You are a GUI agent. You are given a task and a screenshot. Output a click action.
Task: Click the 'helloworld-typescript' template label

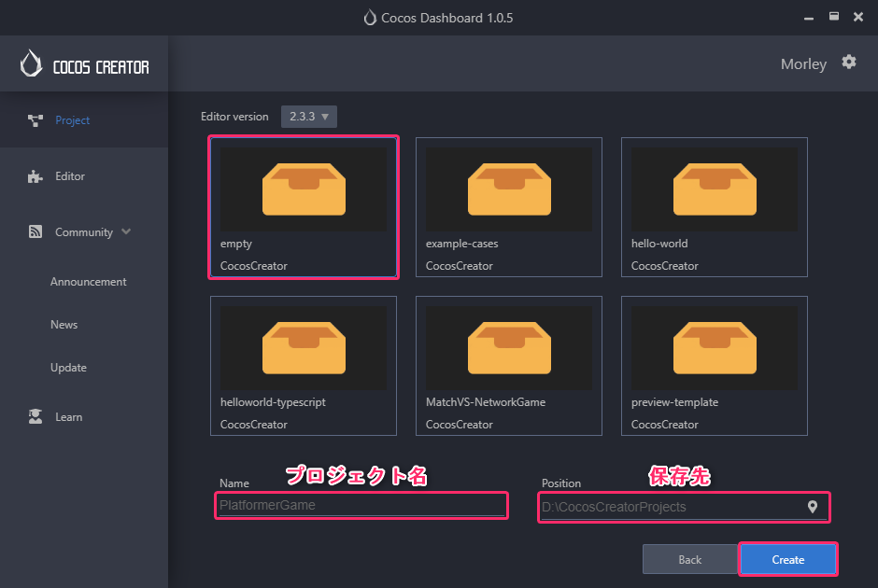(273, 402)
